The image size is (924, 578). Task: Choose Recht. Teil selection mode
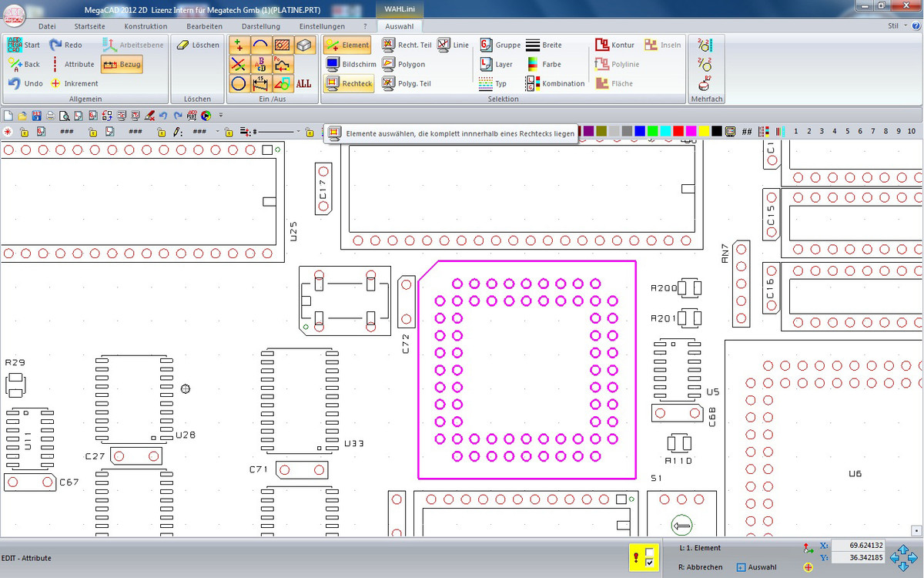click(407, 45)
